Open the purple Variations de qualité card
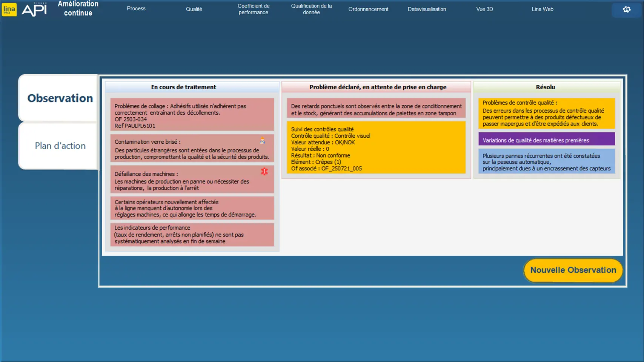 click(x=546, y=139)
